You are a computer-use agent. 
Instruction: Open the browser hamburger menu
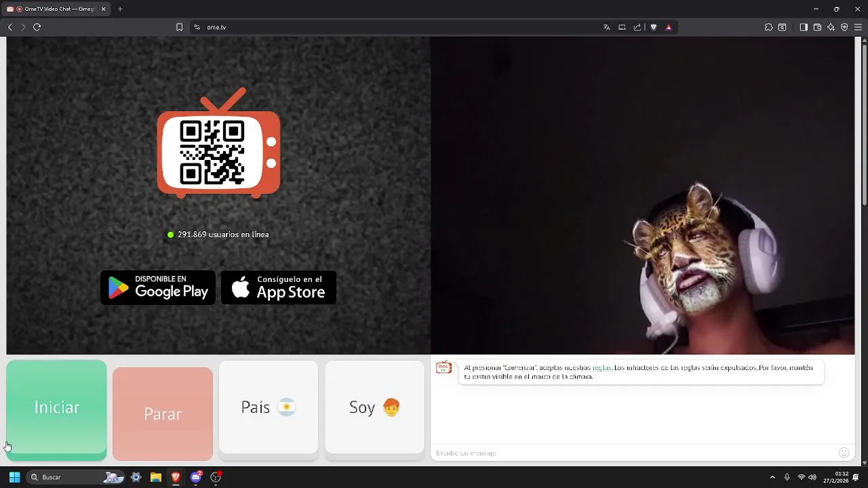pyautogui.click(x=858, y=27)
